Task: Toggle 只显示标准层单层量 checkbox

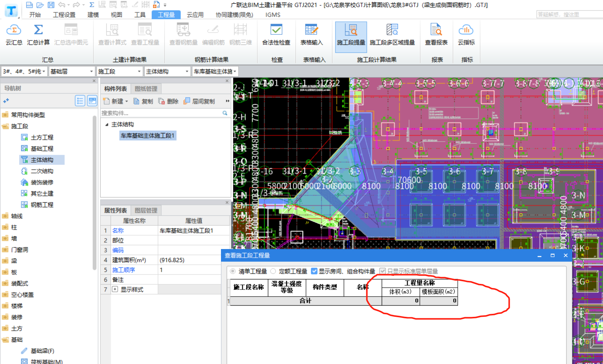Action: (x=382, y=271)
